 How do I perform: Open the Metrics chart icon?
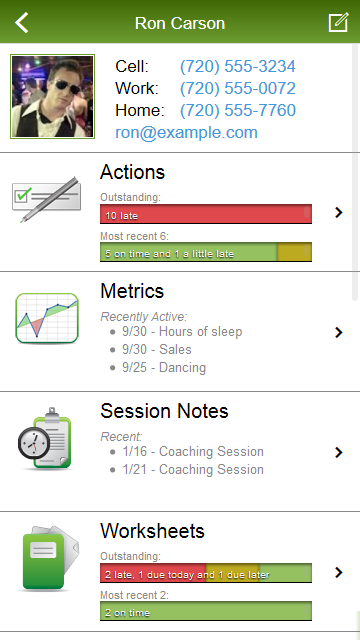[x=47, y=318]
